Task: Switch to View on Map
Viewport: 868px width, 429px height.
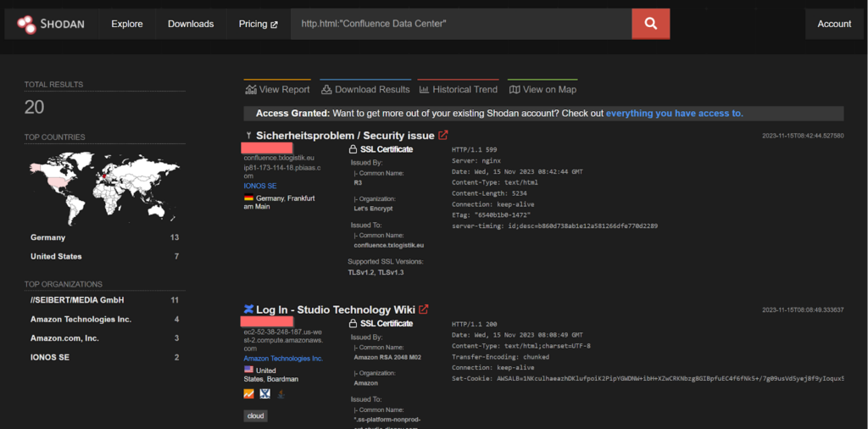Action: 542,89
